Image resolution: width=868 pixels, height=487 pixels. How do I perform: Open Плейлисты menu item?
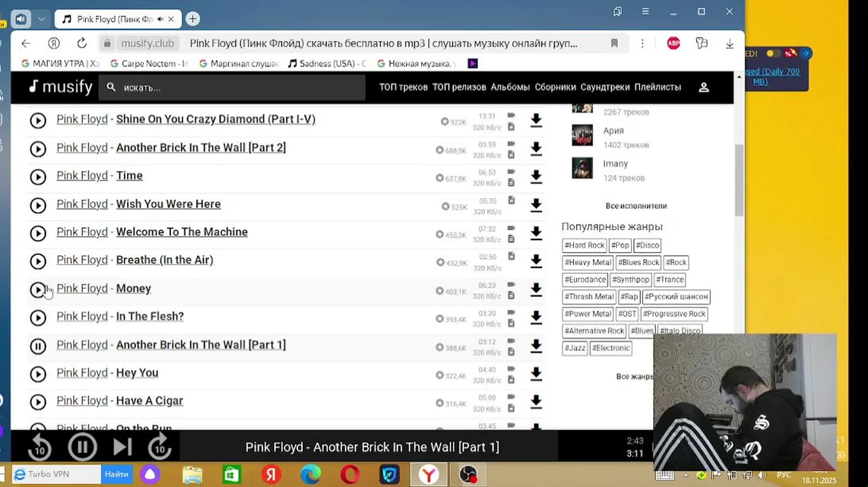pyautogui.click(x=658, y=87)
